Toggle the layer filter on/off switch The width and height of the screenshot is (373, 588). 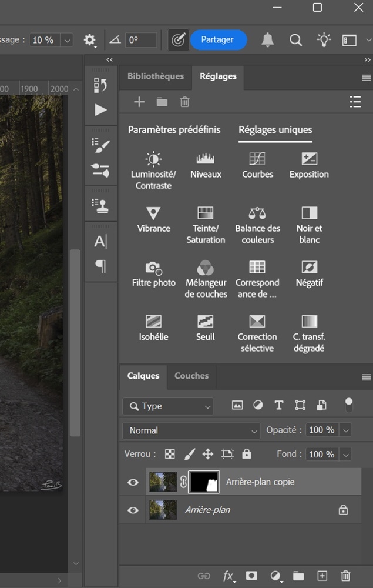tap(349, 405)
